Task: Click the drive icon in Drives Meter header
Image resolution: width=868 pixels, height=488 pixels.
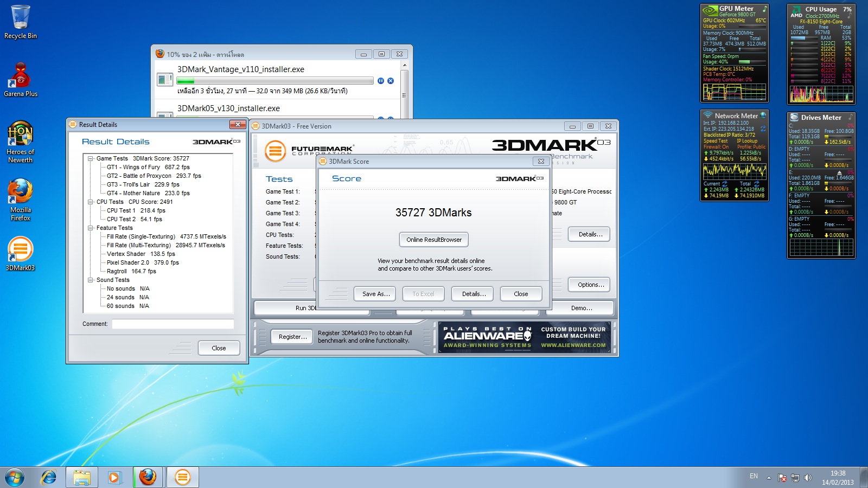Action: click(794, 117)
